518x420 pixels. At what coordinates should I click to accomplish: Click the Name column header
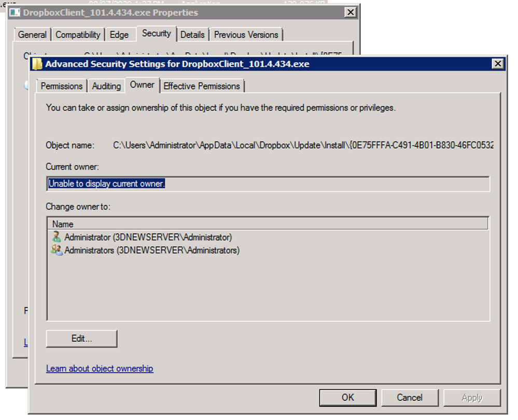click(x=268, y=223)
